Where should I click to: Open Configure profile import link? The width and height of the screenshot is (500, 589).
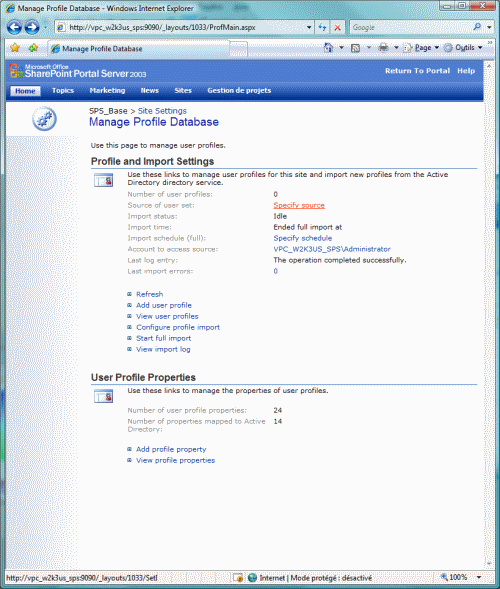pyautogui.click(x=178, y=327)
